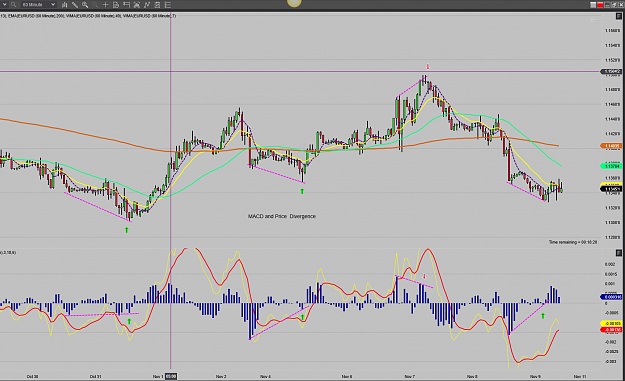This screenshot has width=625, height=381.
Task: Click the zoom in magnifier icon
Action: pos(85,5)
